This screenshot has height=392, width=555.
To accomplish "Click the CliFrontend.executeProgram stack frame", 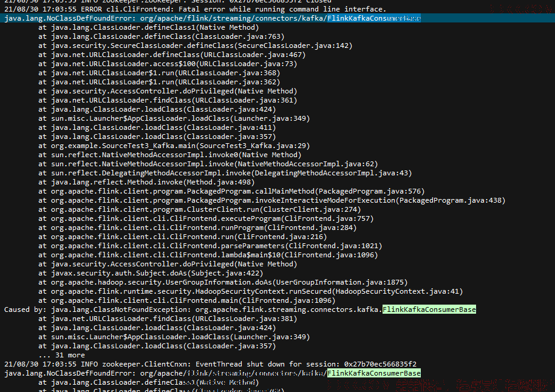I will [x=206, y=218].
